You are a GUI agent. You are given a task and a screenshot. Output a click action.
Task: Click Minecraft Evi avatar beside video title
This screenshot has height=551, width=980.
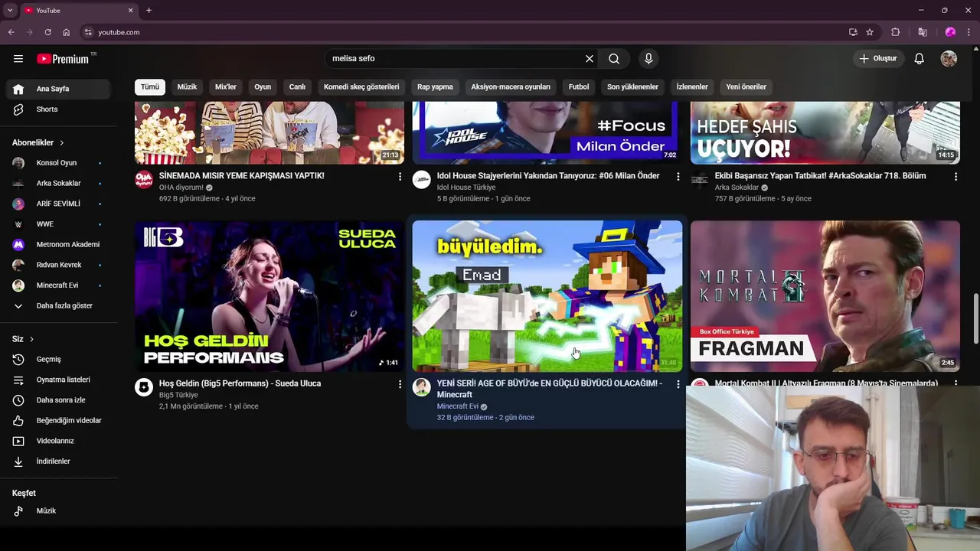422,387
